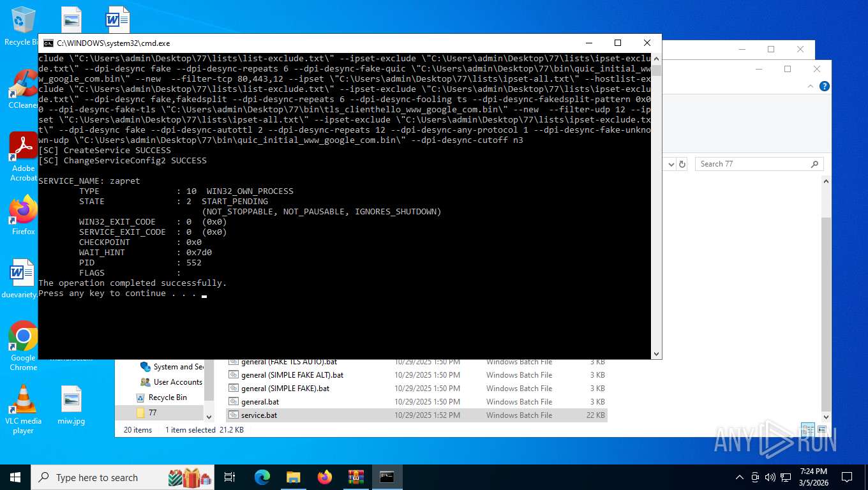This screenshot has width=868, height=490.
Task: Open File Explorer from the taskbar
Action: coord(293,477)
